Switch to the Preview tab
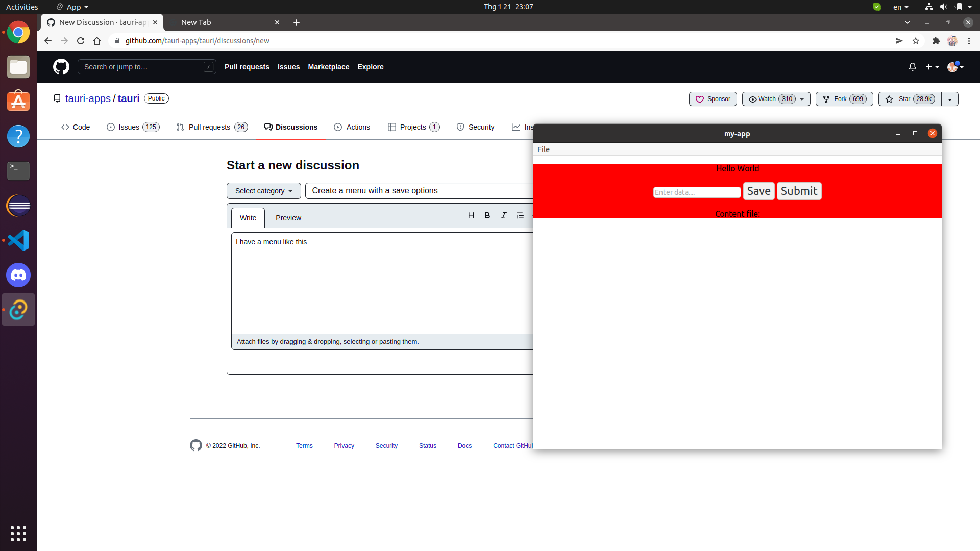 [288, 218]
